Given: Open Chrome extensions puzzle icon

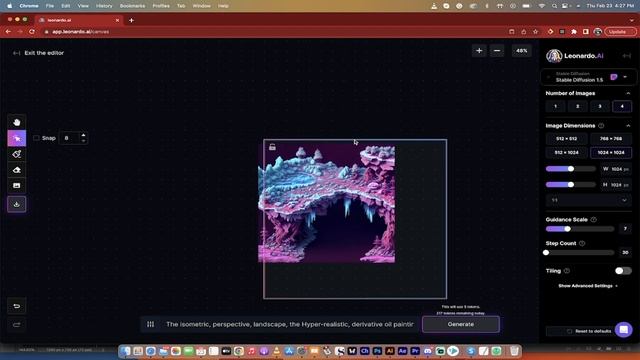Looking at the screenshot, I should point(574,31).
